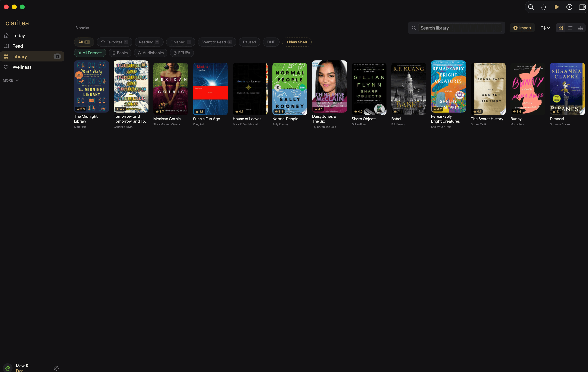Click author name Susanna Clarke
Screen dimensions: 588x372
click(x=560, y=125)
